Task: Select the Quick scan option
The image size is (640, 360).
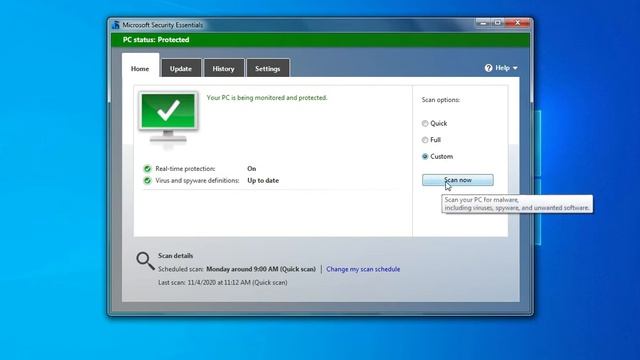Action: (x=425, y=123)
